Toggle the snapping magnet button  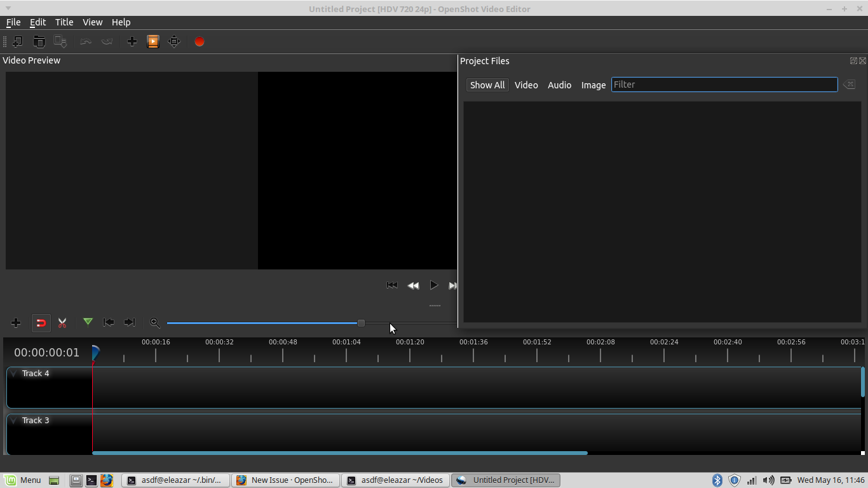point(41,323)
